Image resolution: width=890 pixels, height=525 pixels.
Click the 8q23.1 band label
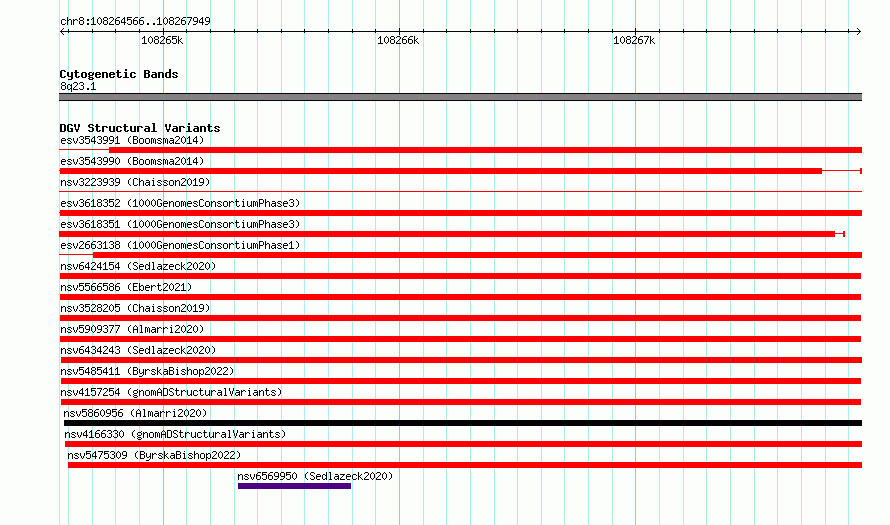point(78,86)
